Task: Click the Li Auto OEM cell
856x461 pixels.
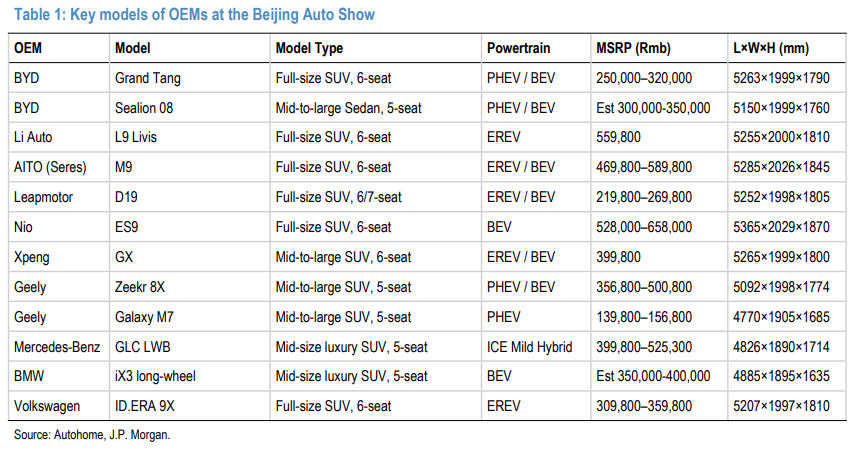Action: tap(34, 137)
